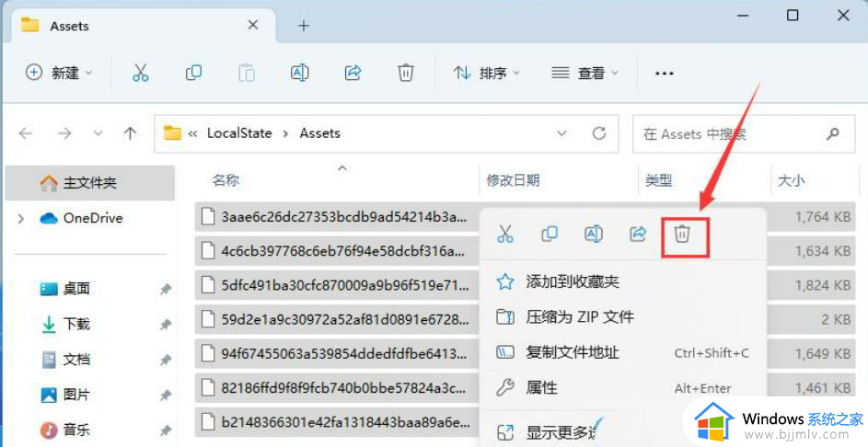
Task: Go up one folder level
Action: (130, 133)
